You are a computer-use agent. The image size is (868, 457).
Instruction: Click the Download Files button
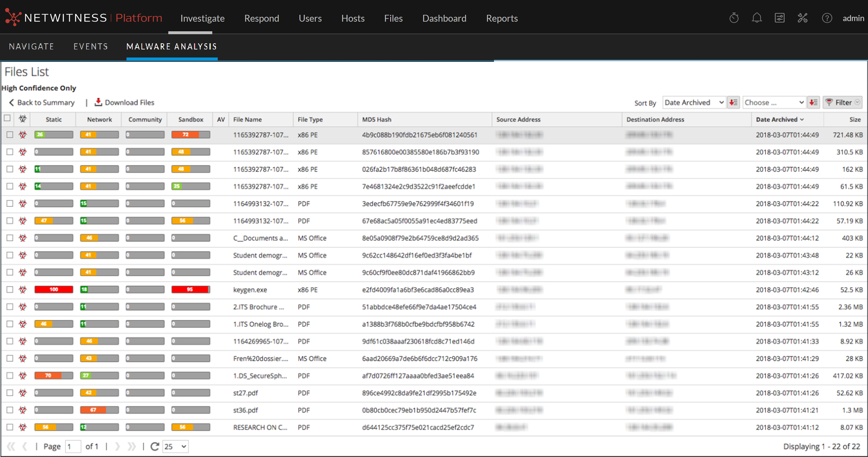124,102
